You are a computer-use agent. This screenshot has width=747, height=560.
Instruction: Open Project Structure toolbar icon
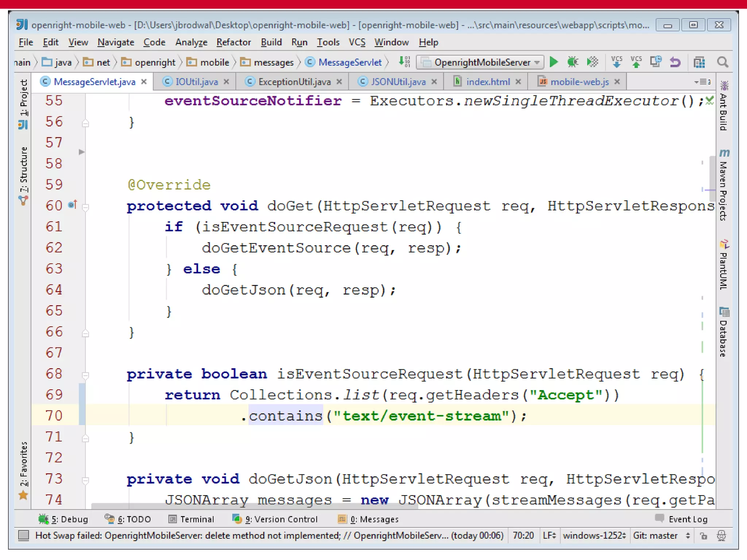point(699,62)
